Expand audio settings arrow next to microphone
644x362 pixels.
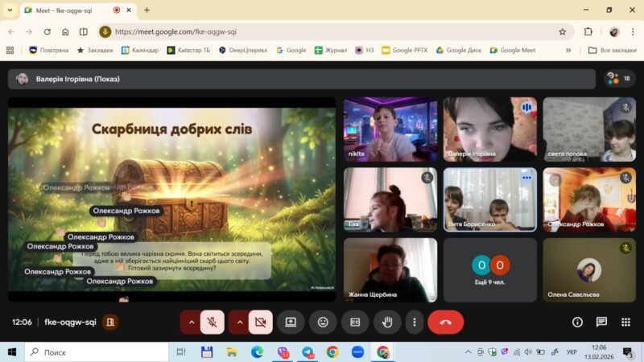(x=191, y=322)
